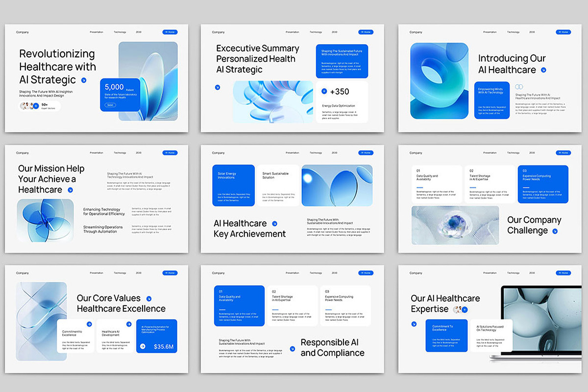The height and width of the screenshot is (392, 588).
Task: Click the laptop mockup on the Expertise slide
Action: 535,323
